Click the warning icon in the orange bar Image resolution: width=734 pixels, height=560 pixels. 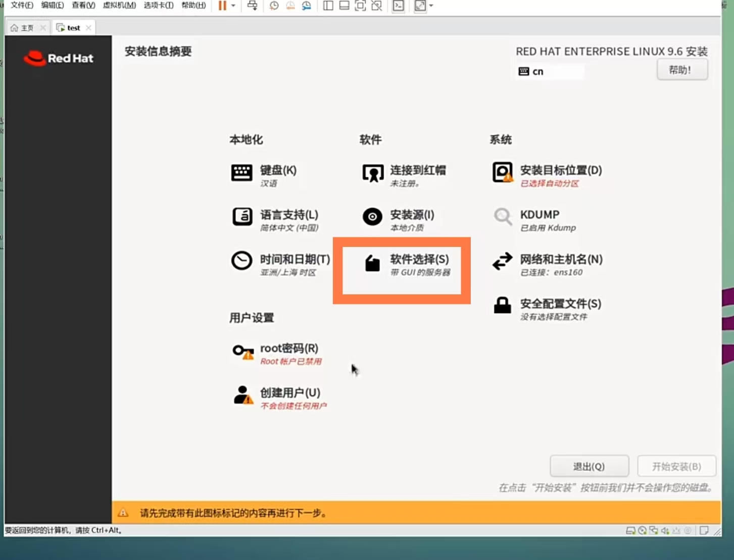point(123,513)
